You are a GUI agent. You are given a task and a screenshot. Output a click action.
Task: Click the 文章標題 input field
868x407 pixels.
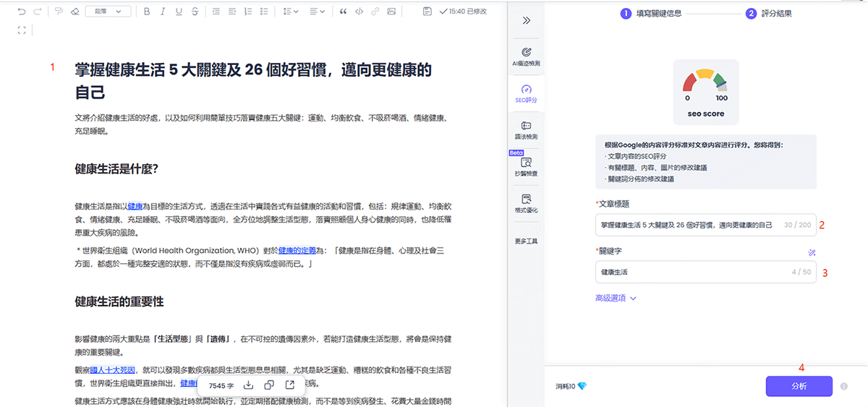pos(705,225)
